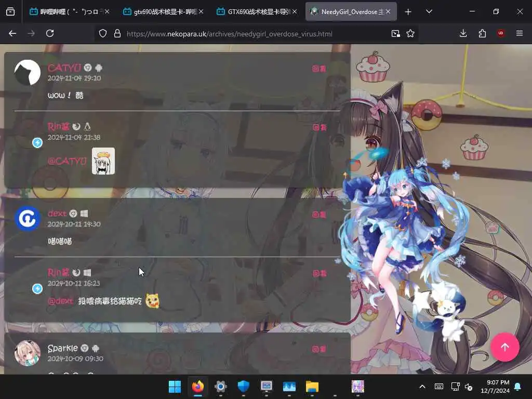Open the touch keyboard tray icon
This screenshot has height=399, width=532.
tap(438, 387)
